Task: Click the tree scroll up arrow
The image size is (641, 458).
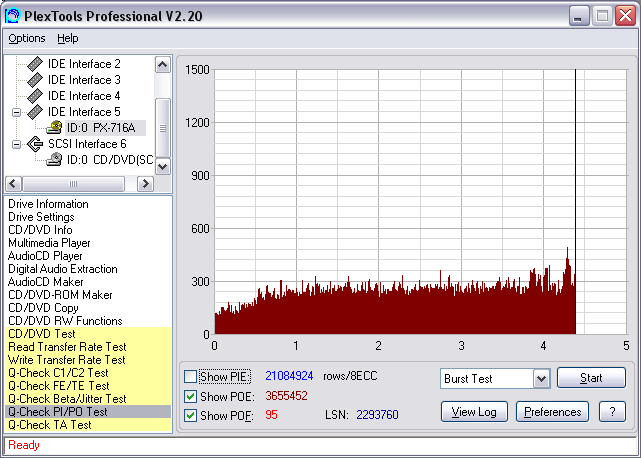Action: pyautogui.click(x=163, y=65)
